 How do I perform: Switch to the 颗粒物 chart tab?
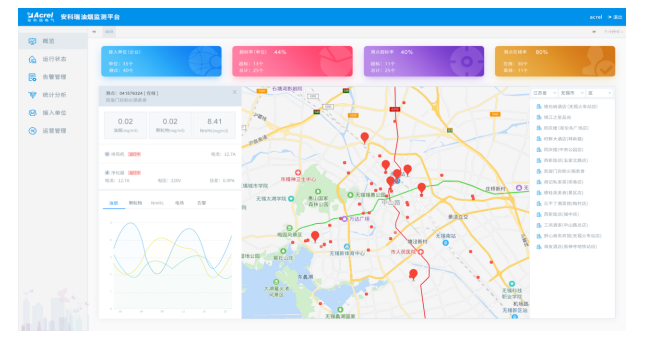pos(135,203)
